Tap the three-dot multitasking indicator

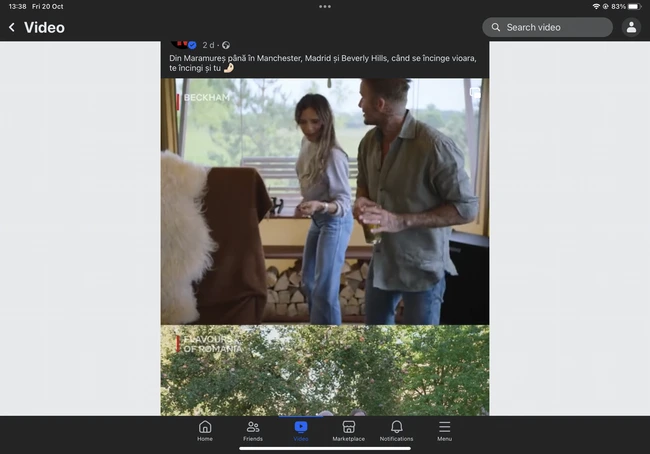[x=325, y=7]
